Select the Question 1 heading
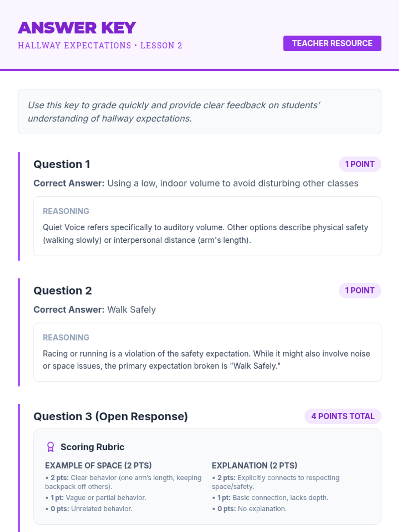399x532 pixels. 62,164
